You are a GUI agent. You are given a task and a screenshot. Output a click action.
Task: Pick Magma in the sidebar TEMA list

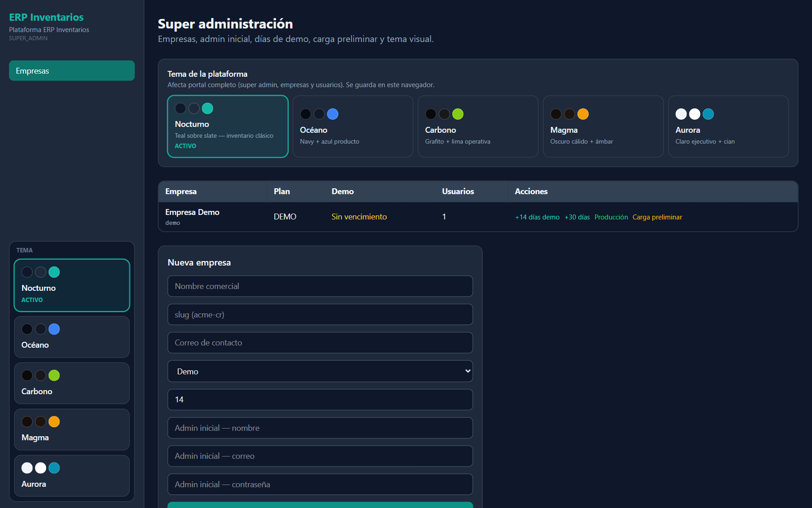pos(72,429)
